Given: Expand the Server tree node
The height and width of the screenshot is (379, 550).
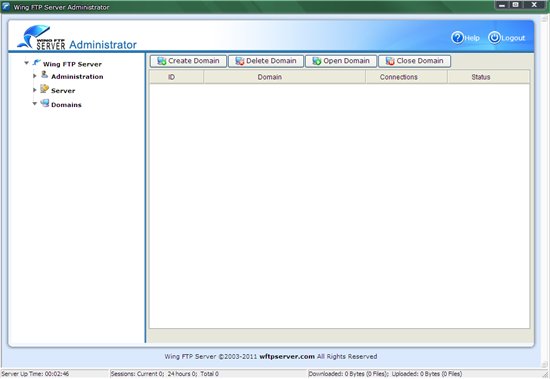Looking at the screenshot, I should (34, 90).
